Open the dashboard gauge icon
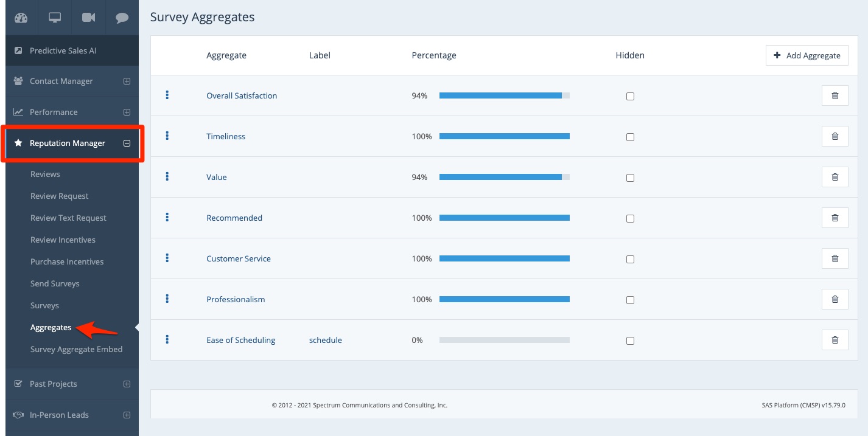 pos(21,18)
